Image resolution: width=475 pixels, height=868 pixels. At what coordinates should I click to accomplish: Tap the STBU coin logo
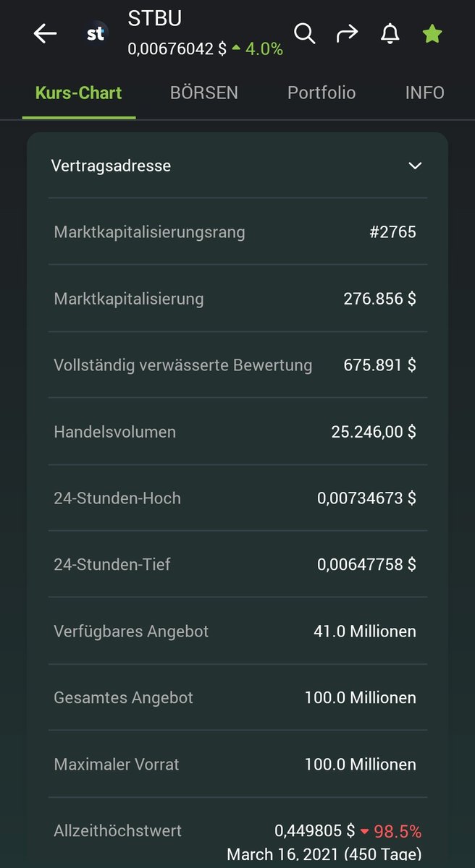[96, 33]
